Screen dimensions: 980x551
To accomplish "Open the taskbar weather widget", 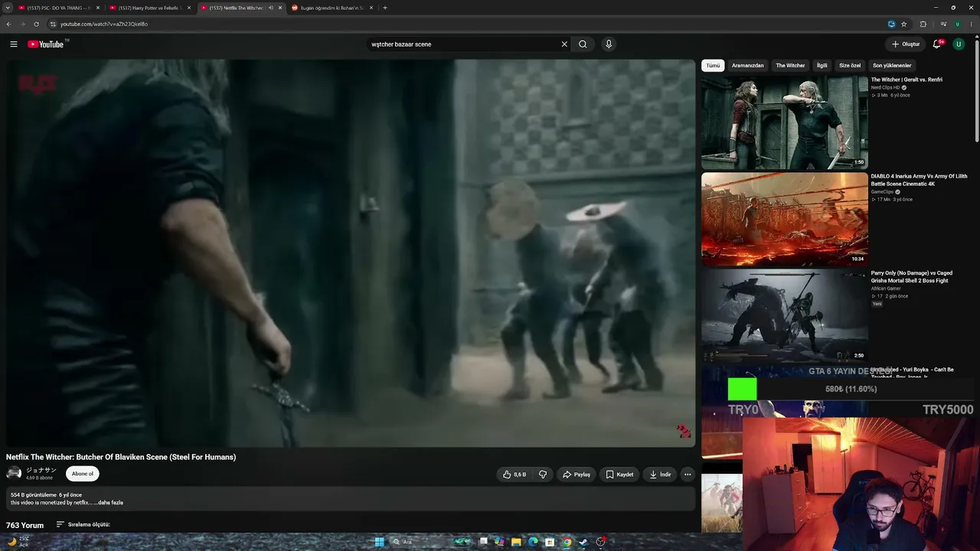I will coord(18,542).
